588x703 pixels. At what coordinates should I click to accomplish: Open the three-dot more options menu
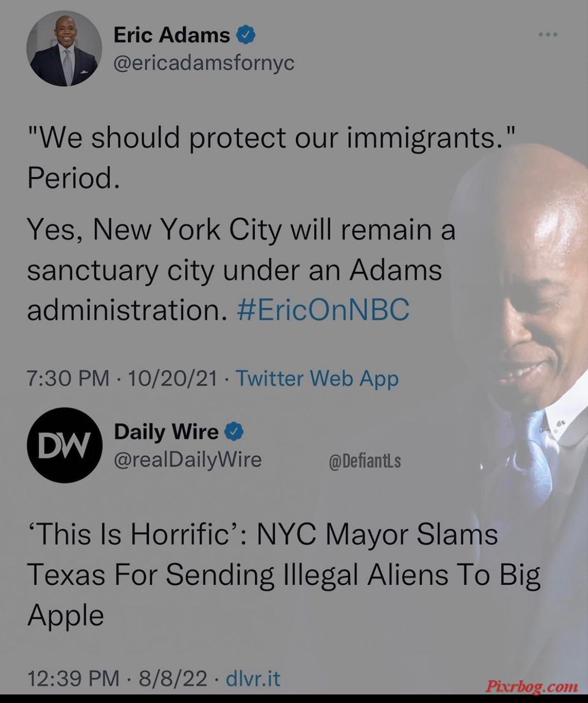[x=548, y=35]
